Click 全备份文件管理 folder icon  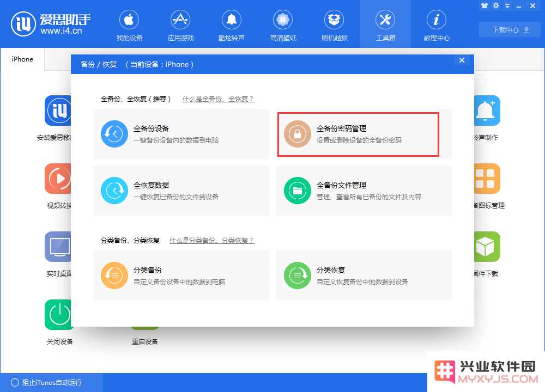[298, 191]
